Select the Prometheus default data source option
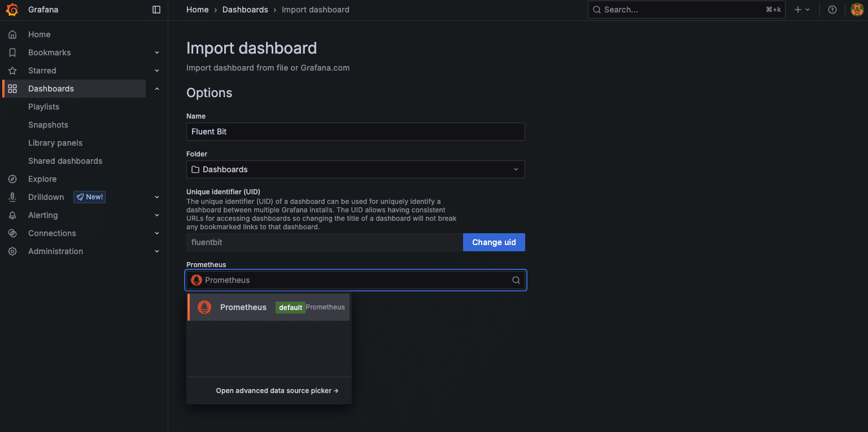 [269, 307]
